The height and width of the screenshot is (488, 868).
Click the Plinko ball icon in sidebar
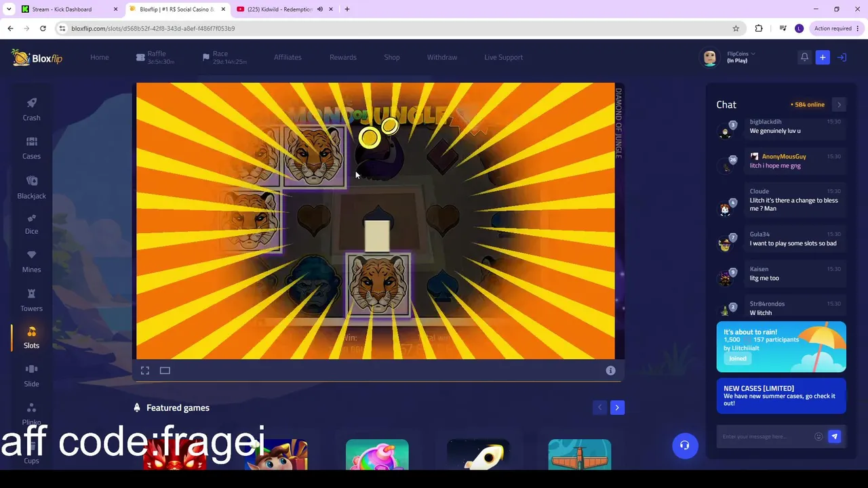[x=31, y=408]
